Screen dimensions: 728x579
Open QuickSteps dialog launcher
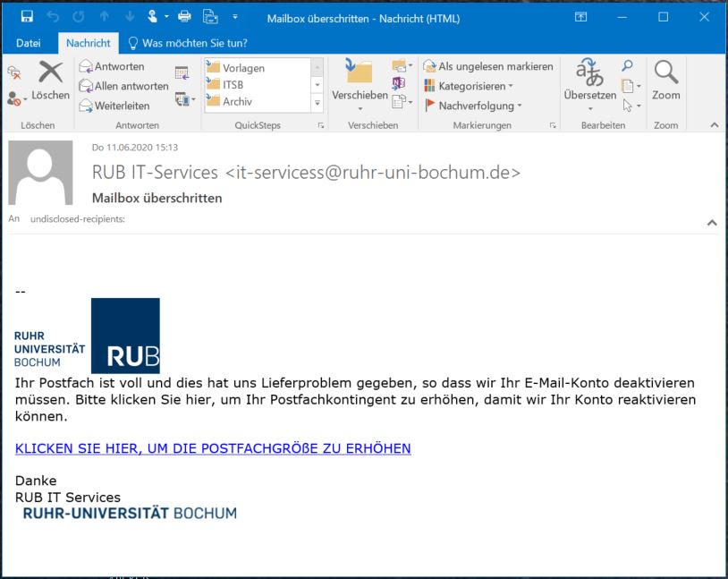coord(321,125)
